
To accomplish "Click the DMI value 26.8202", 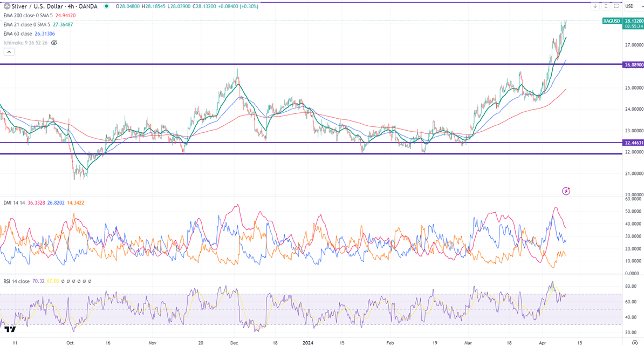I will click(x=56, y=202).
